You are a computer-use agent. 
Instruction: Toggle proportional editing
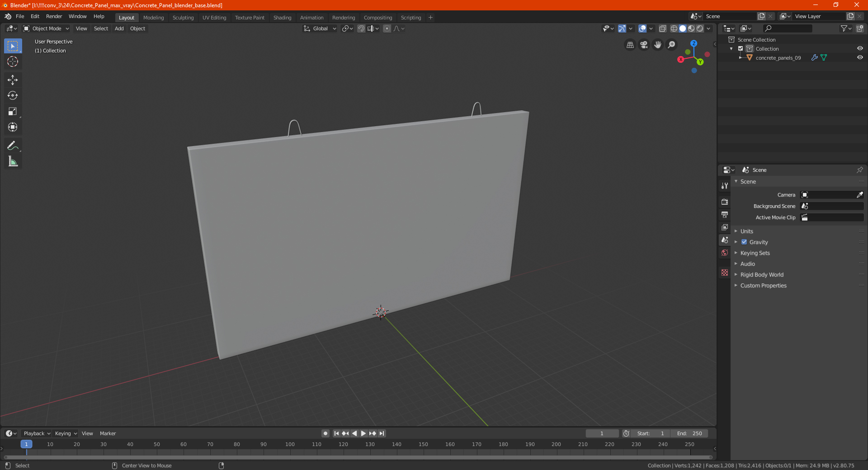point(387,28)
